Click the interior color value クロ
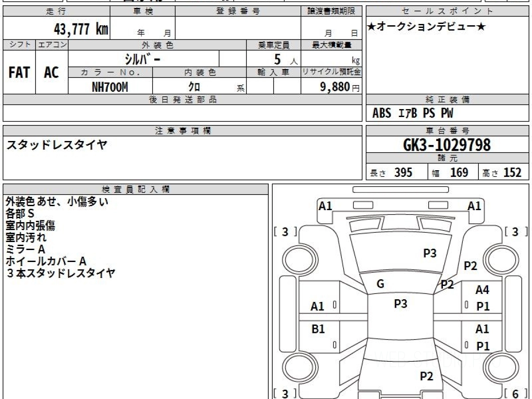The image size is (532, 399). 194,87
